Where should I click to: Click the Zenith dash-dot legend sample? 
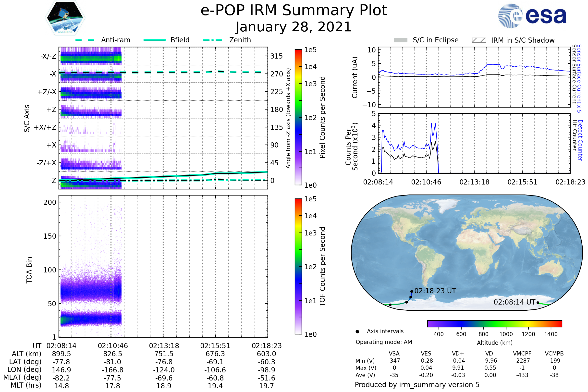213,40
